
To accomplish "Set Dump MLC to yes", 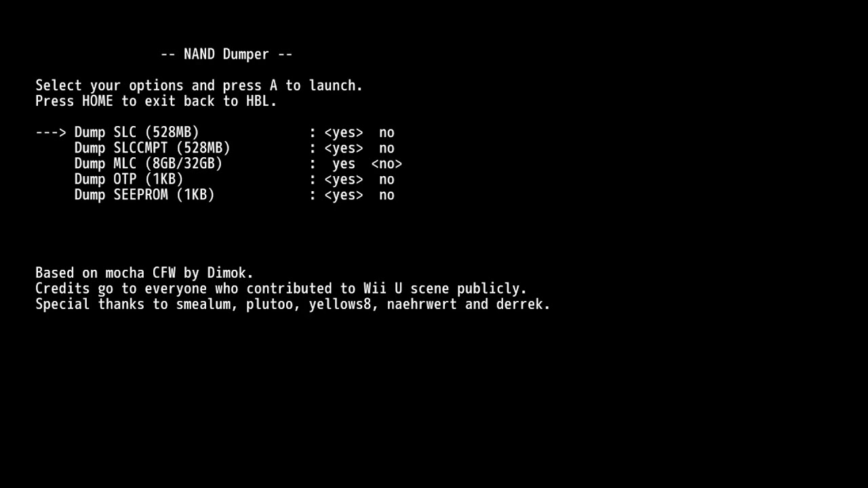I will tap(344, 164).
